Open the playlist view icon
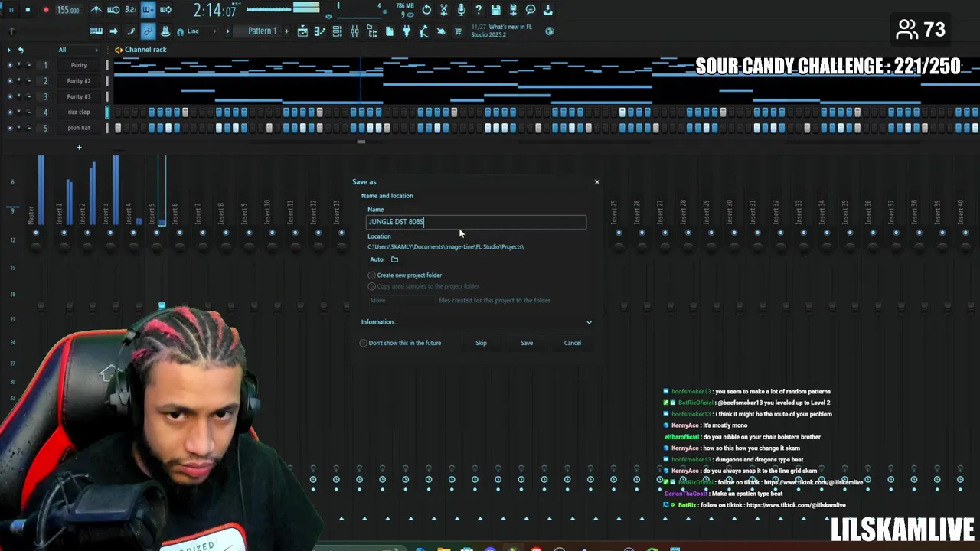980x551 pixels. coord(302,31)
